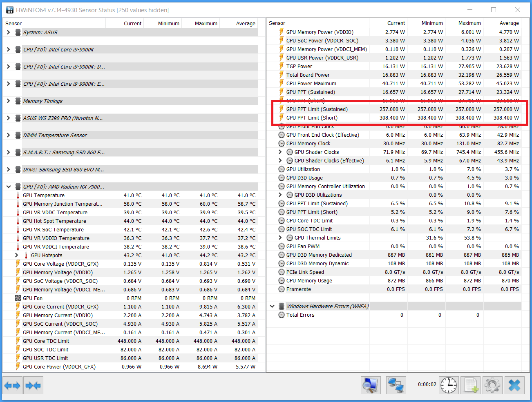This screenshot has height=402, width=532.
Task: Click the expand-columns left-right arrows button
Action: click(12, 385)
